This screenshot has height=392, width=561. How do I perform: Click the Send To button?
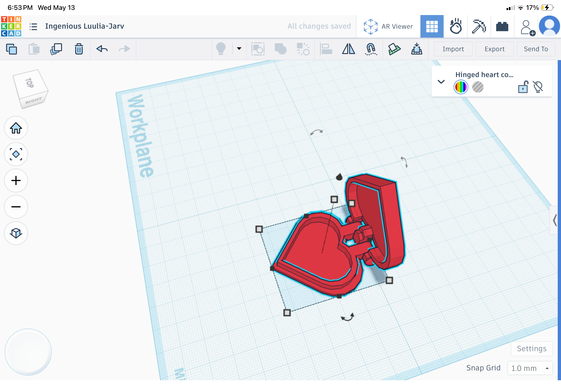tap(536, 49)
